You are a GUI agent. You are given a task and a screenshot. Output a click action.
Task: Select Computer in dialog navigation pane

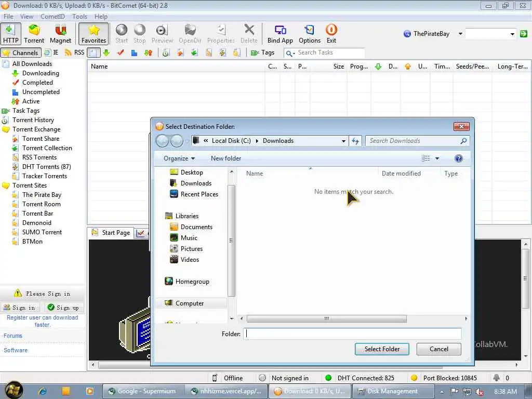pos(190,303)
